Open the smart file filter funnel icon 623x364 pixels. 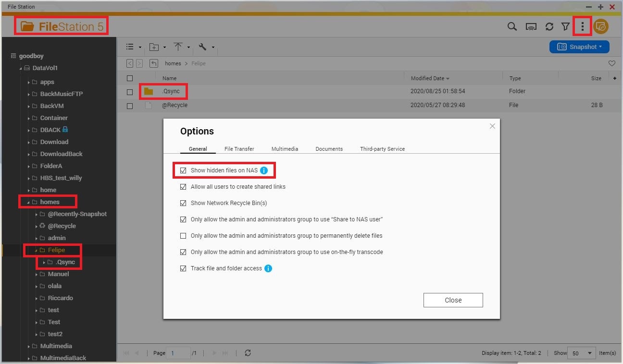coord(566,27)
